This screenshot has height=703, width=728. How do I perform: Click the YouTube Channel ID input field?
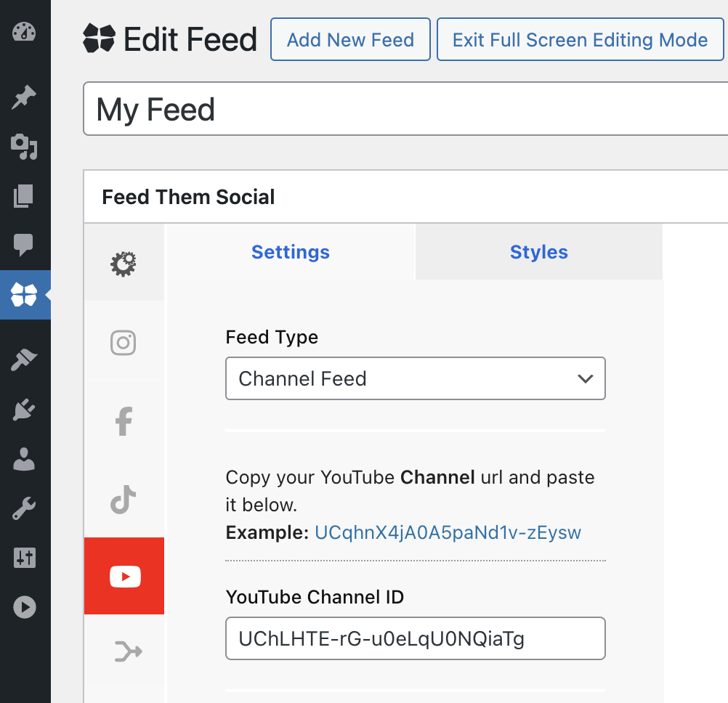point(416,638)
